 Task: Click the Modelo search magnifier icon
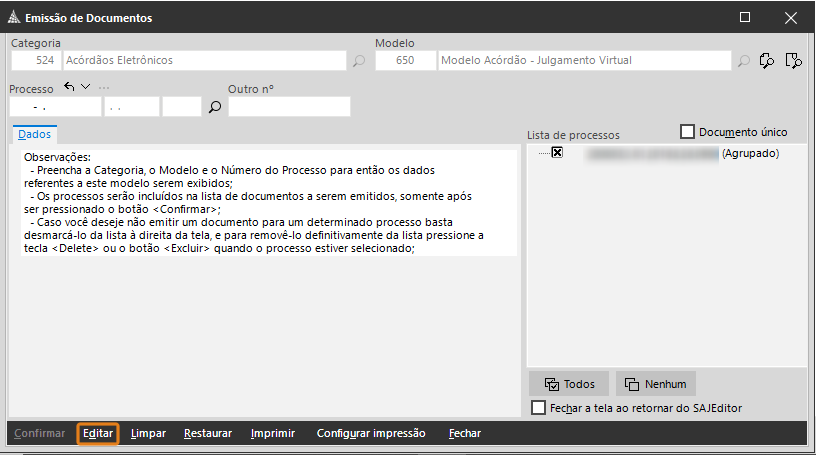(x=744, y=61)
